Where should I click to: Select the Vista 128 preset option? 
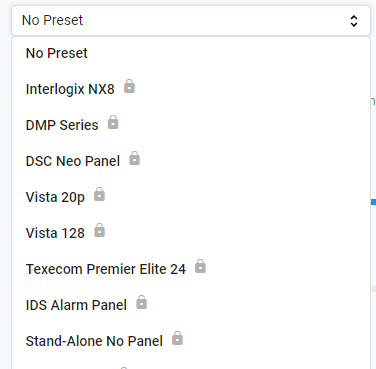(191, 233)
